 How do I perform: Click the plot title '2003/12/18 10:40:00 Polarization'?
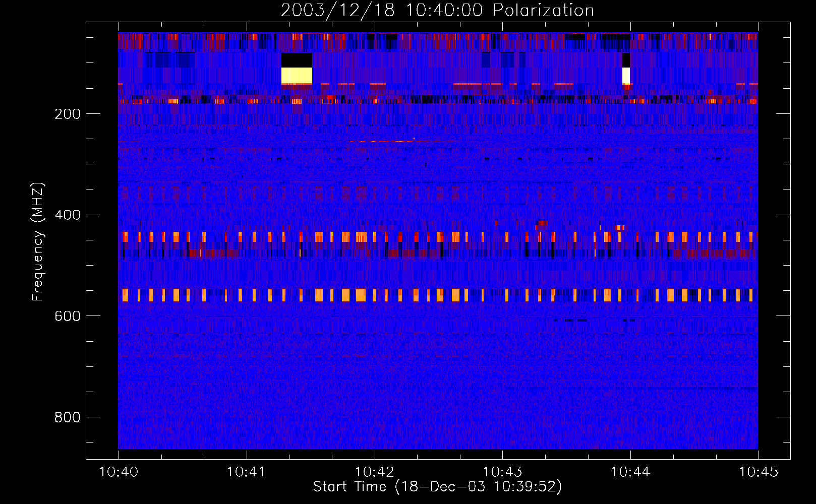click(x=437, y=10)
